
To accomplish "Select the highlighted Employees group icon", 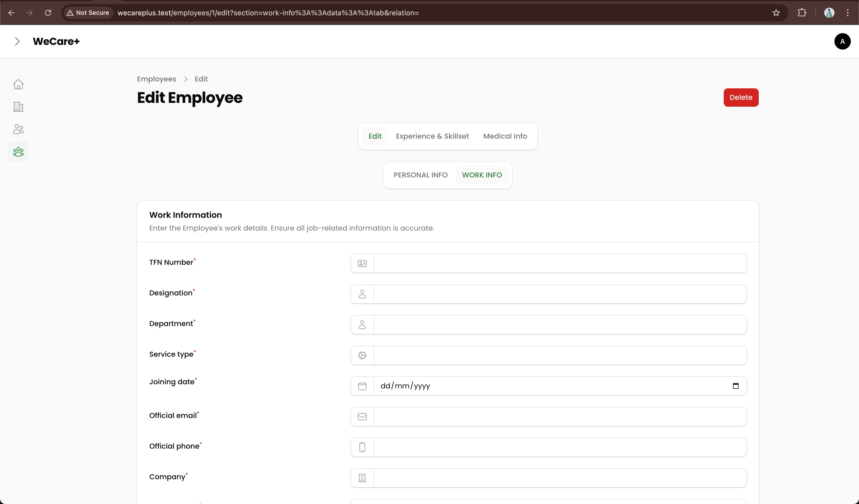I will [18, 152].
